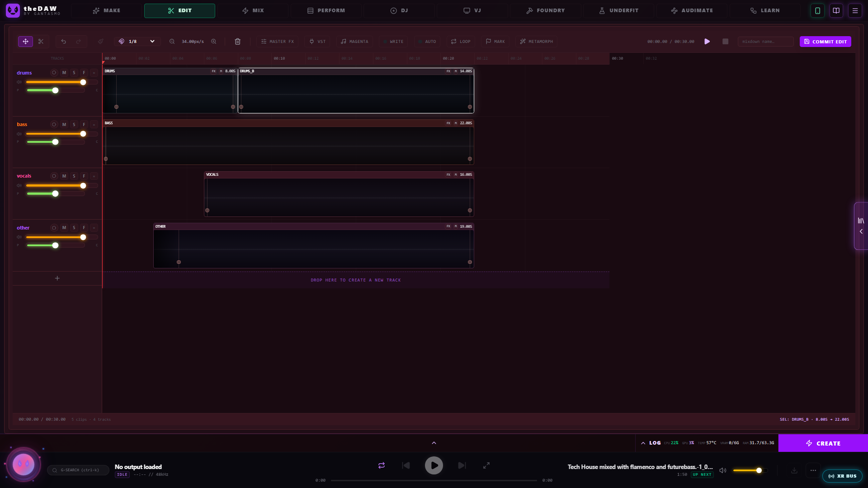Click the Magenta button
The height and width of the screenshot is (488, 868).
point(354,42)
